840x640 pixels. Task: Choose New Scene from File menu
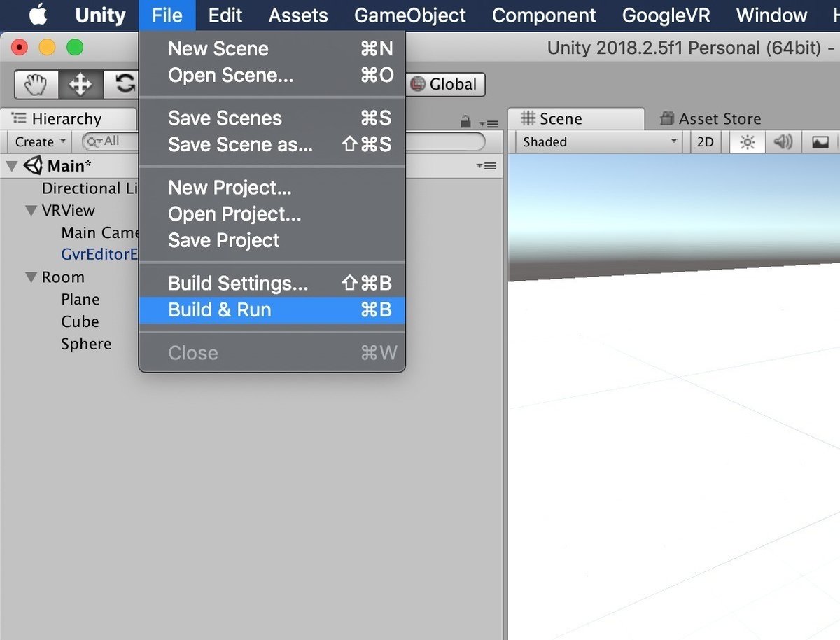(272, 49)
